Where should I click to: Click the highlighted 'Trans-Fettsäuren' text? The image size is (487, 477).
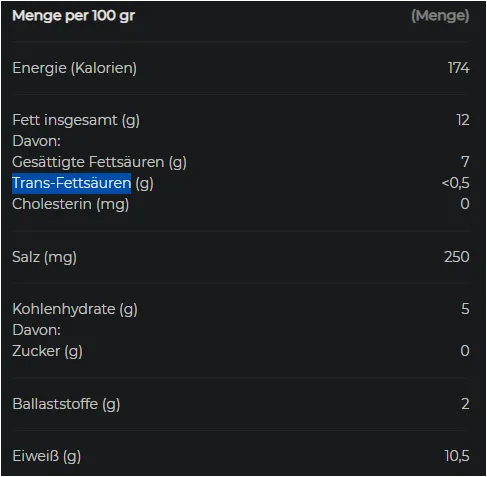72,183
